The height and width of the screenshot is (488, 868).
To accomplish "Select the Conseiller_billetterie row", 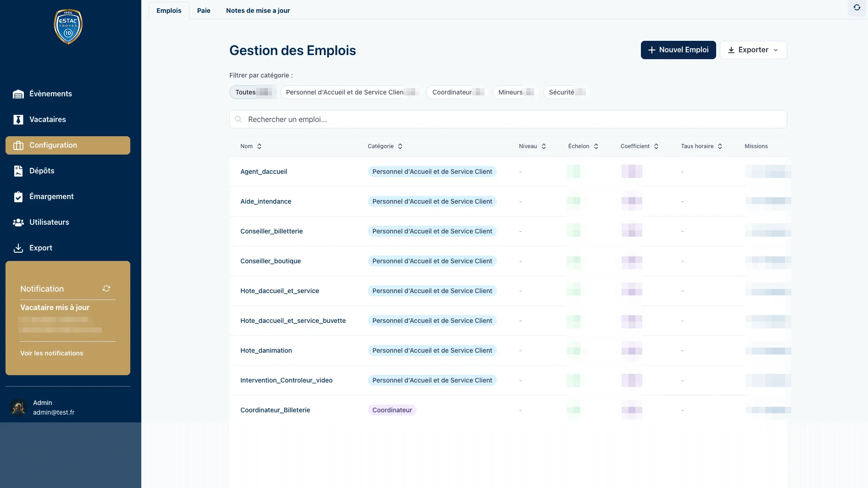I will pos(508,231).
